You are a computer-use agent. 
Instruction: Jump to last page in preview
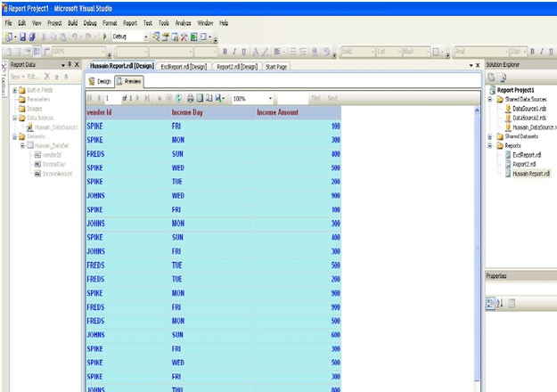click(x=147, y=98)
